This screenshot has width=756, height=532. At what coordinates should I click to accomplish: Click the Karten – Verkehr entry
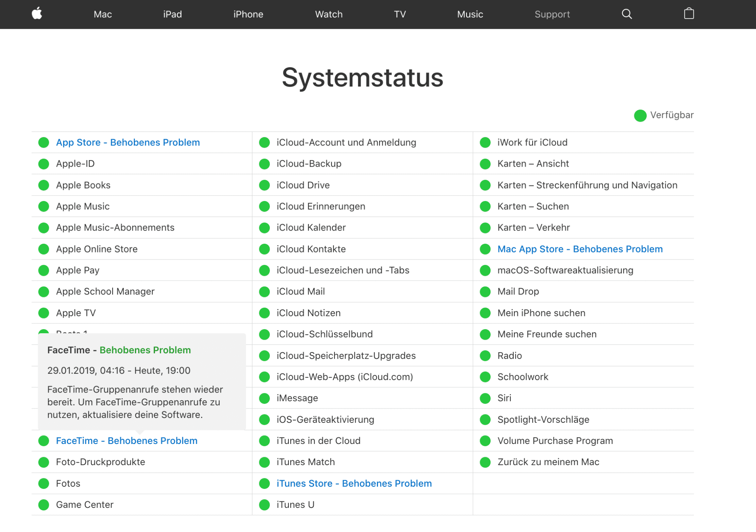point(534,227)
